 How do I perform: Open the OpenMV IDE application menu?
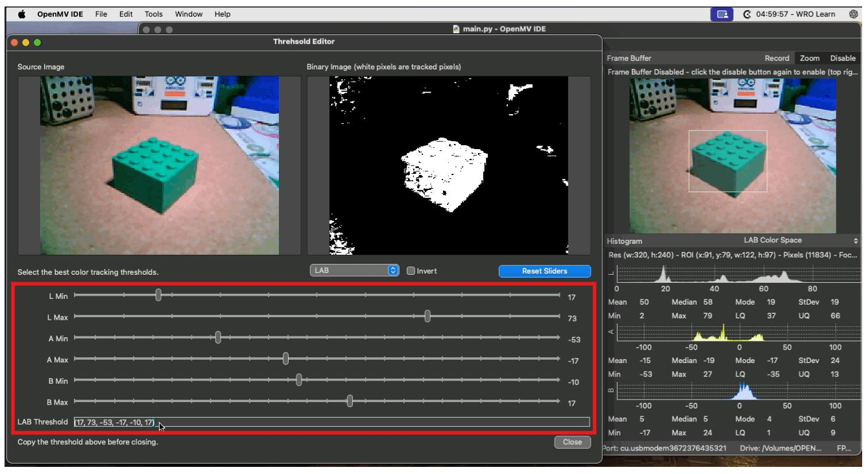pyautogui.click(x=60, y=14)
